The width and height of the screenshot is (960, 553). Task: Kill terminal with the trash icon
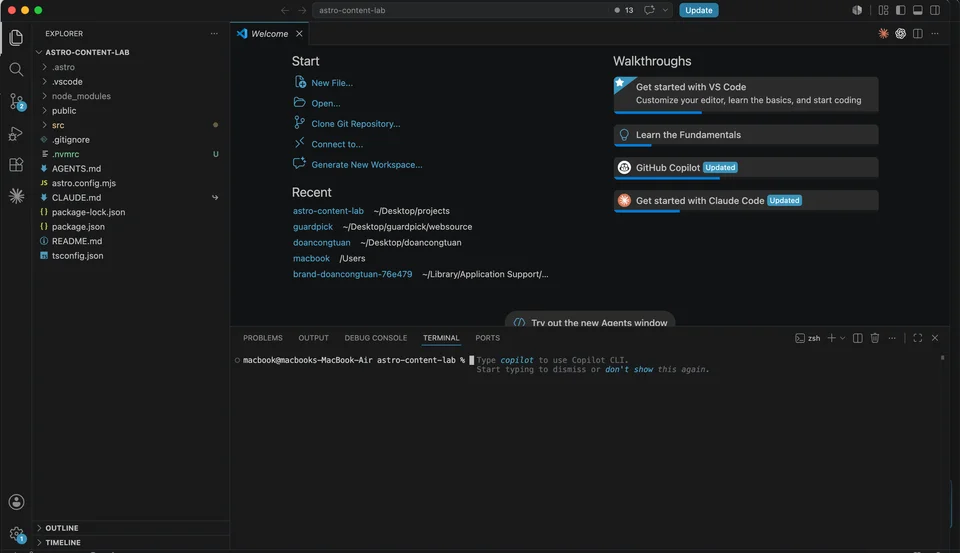[875, 338]
